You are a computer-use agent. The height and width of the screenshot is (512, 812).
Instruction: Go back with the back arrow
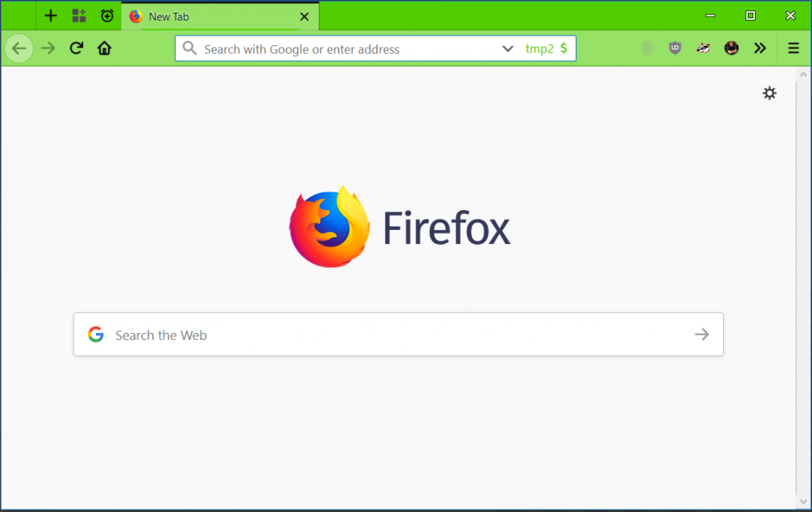coord(19,48)
